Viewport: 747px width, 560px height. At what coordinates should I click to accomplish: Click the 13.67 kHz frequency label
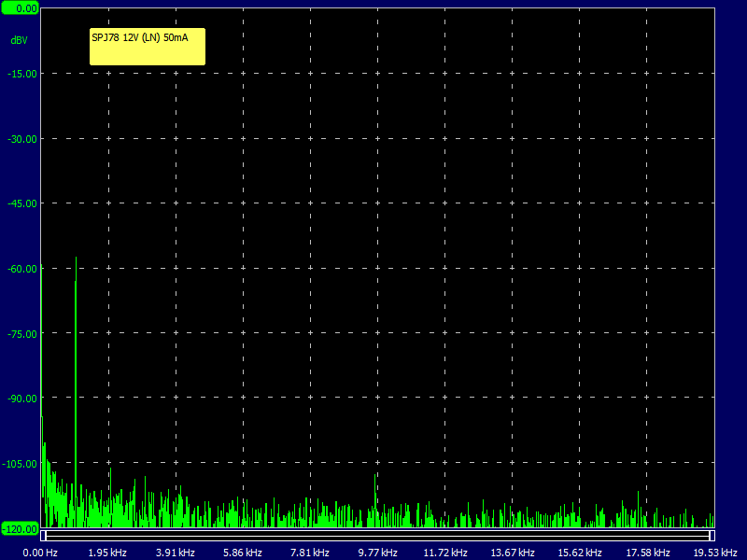[x=513, y=553]
